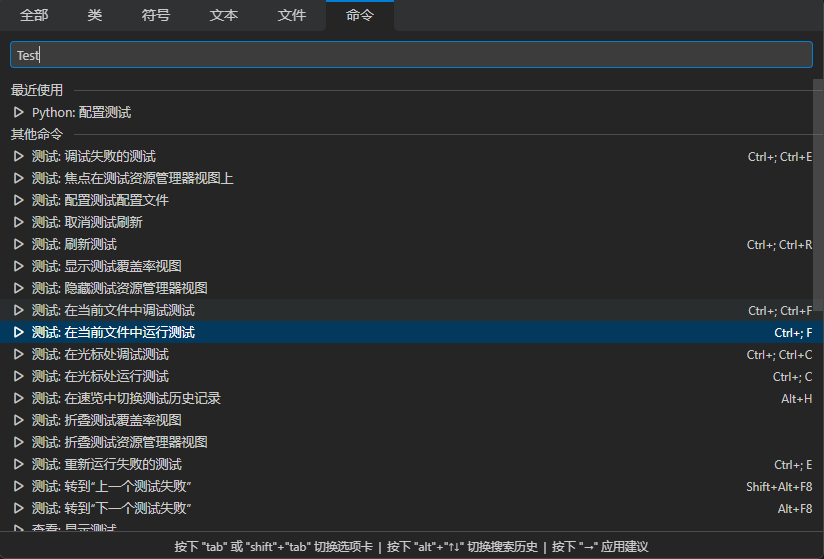The width and height of the screenshot is (824, 559).
Task: Click run icon beside 调试失败的测试
Action: 18,156
